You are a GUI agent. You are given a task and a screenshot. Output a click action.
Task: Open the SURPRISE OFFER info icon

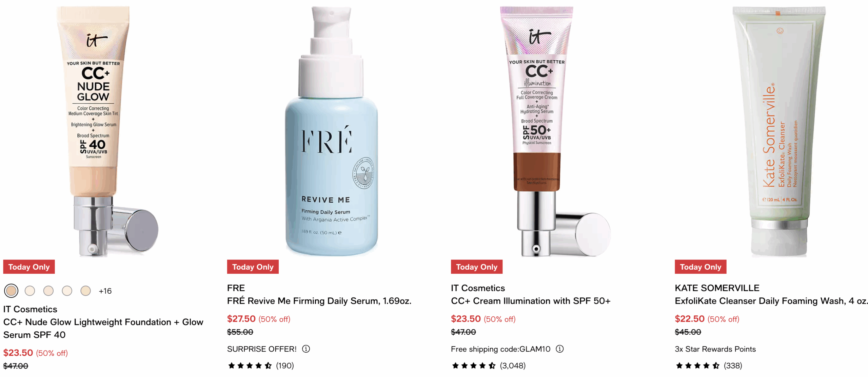(305, 349)
